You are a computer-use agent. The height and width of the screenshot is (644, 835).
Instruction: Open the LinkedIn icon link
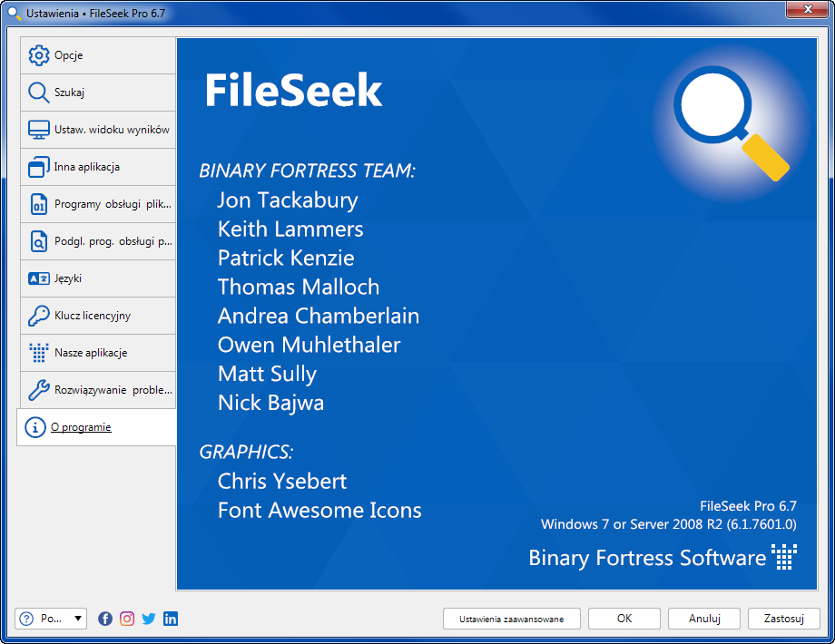click(171, 619)
